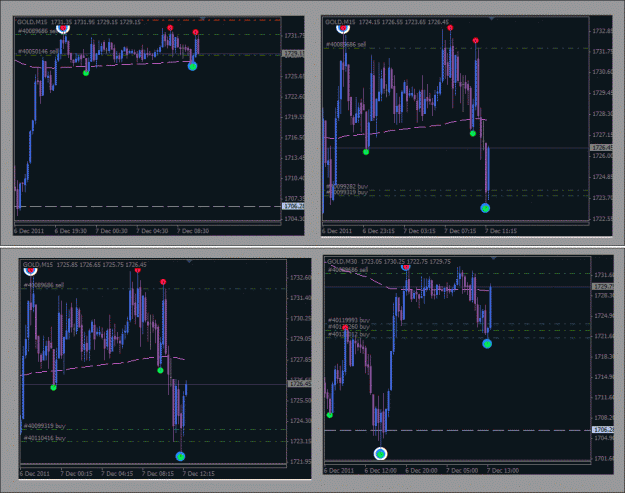This screenshot has width=625, height=493.
Task: Click #40089686 sell label in GOLD,M15 1724.15 chart
Action: click(x=346, y=44)
